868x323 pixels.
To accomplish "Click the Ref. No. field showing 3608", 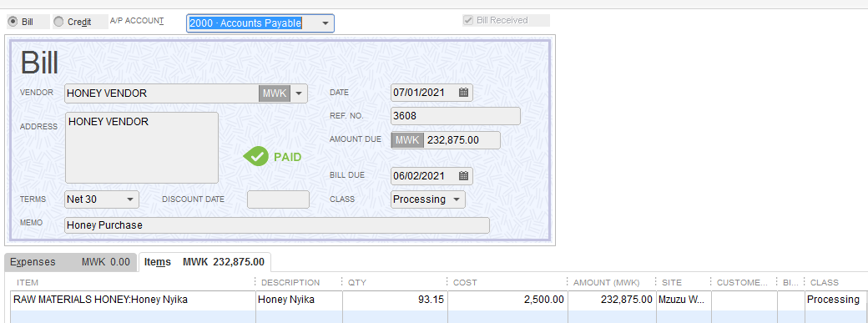I will click(x=456, y=116).
